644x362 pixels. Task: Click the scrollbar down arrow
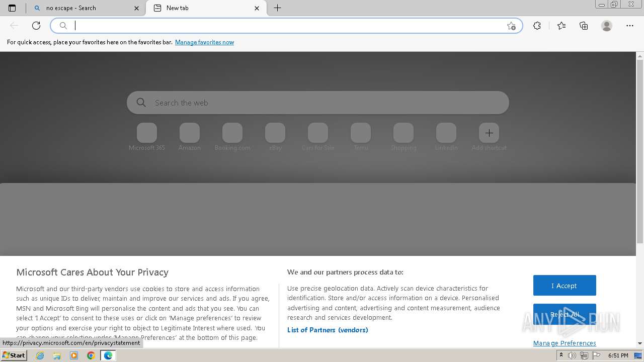640,343
